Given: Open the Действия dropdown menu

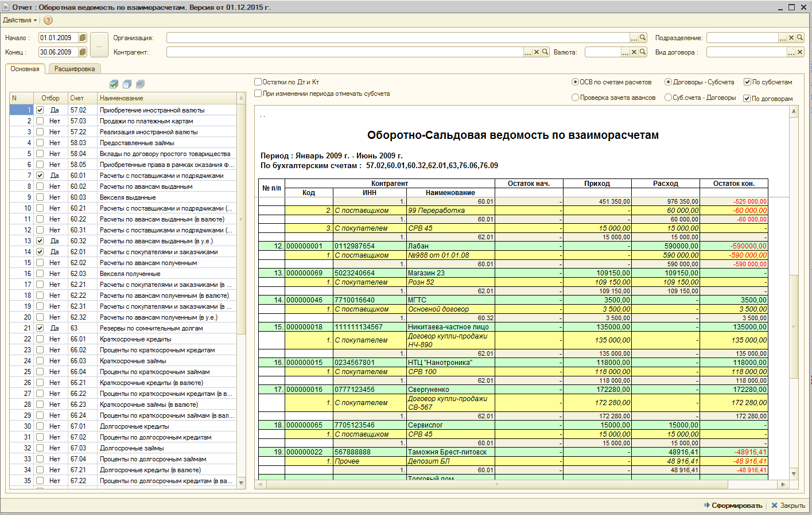Looking at the screenshot, I should pyautogui.click(x=20, y=20).
